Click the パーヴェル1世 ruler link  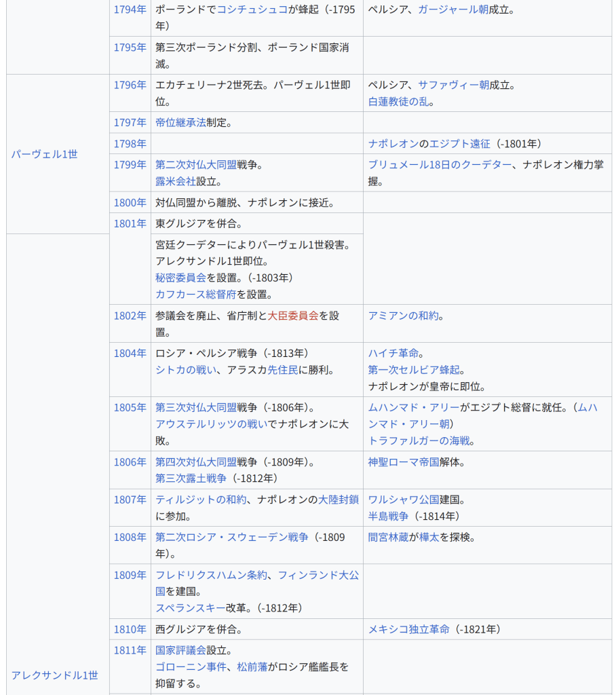44,154
